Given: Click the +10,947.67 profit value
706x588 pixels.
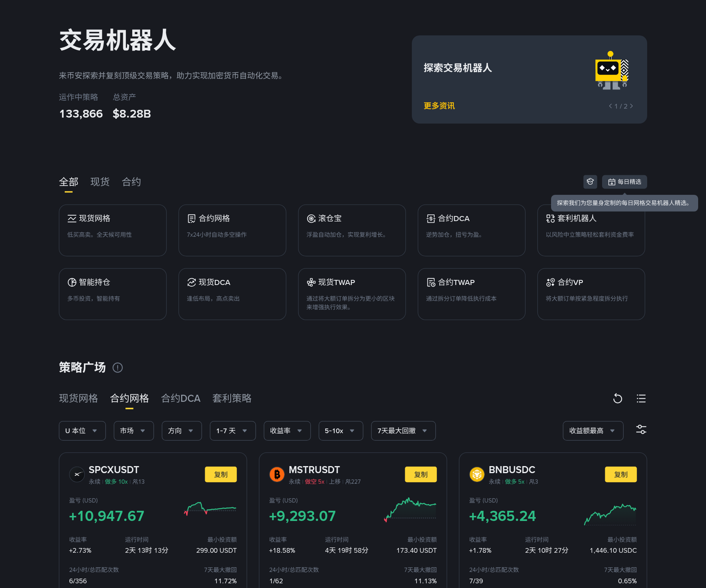Looking at the screenshot, I should [107, 516].
